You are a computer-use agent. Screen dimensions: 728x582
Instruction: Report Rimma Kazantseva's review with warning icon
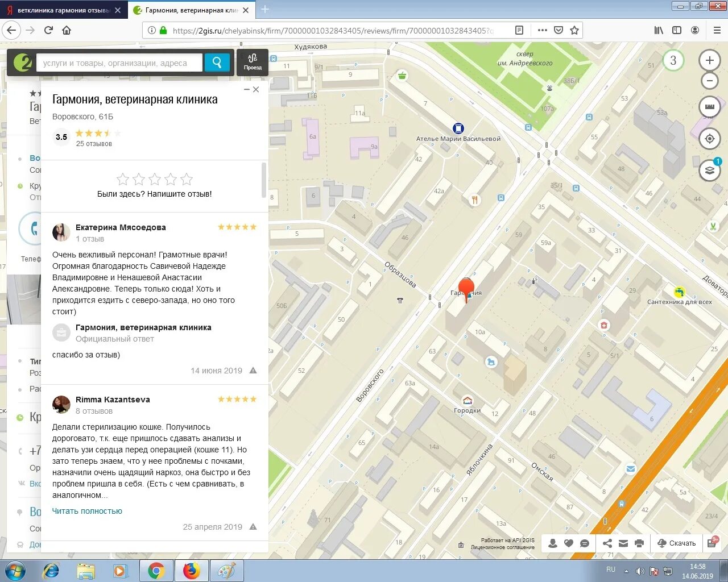click(x=253, y=527)
